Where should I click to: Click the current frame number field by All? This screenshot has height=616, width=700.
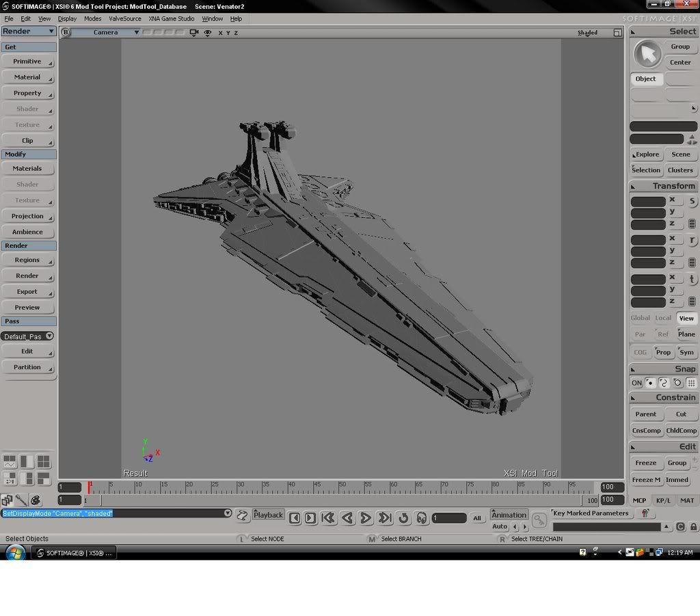pyautogui.click(x=450, y=518)
